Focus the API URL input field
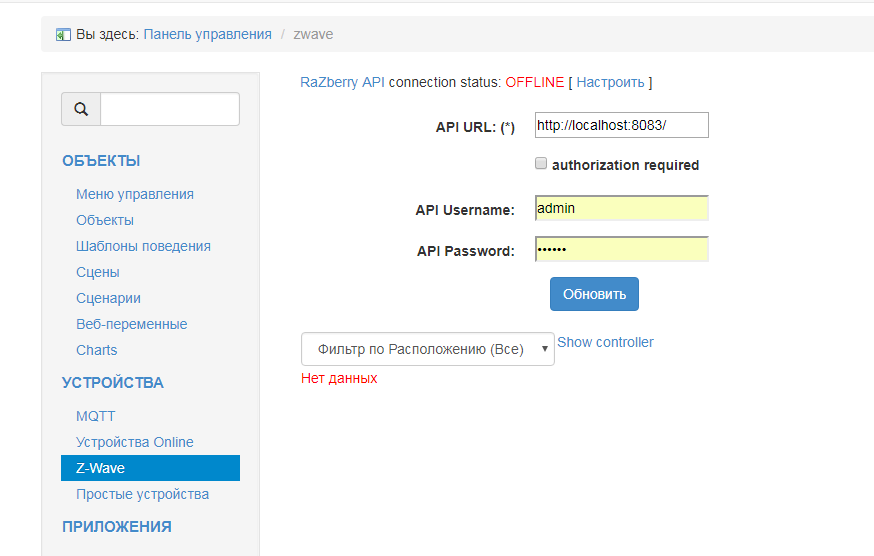874x556 pixels. [x=621, y=125]
